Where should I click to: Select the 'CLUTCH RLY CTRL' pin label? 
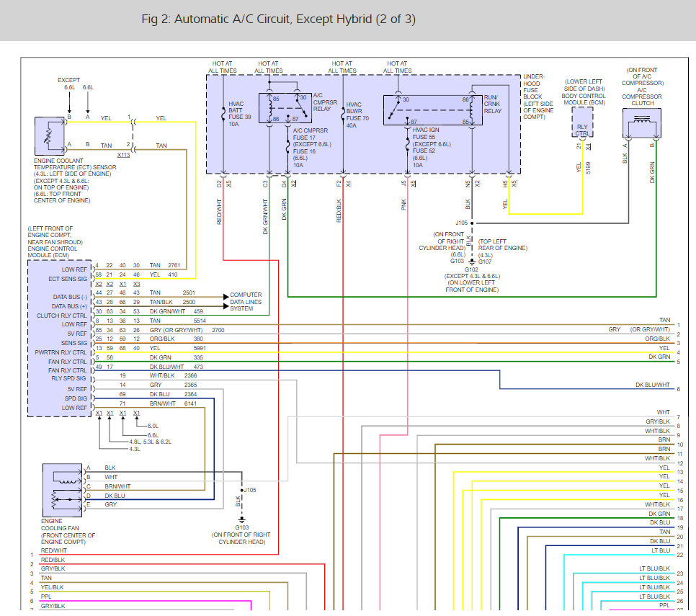point(62,316)
